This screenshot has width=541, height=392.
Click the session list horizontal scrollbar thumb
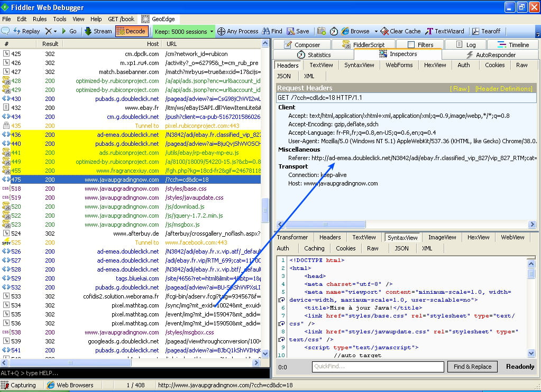pos(70,362)
